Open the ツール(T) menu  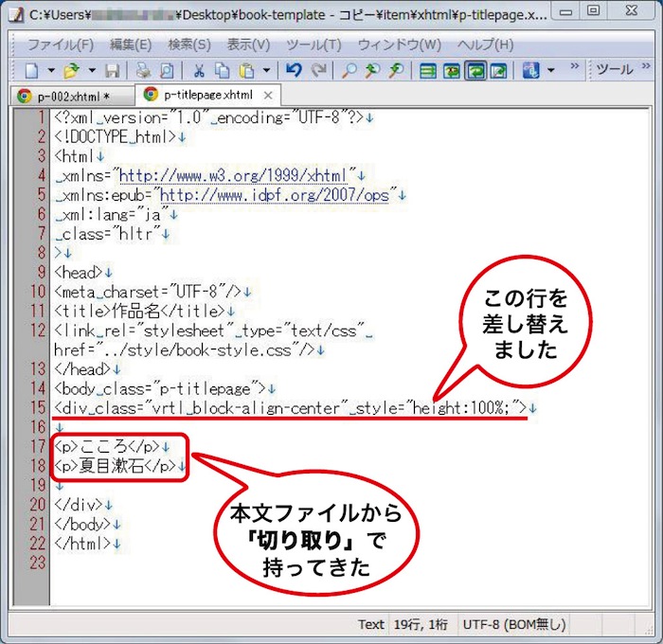click(x=314, y=45)
